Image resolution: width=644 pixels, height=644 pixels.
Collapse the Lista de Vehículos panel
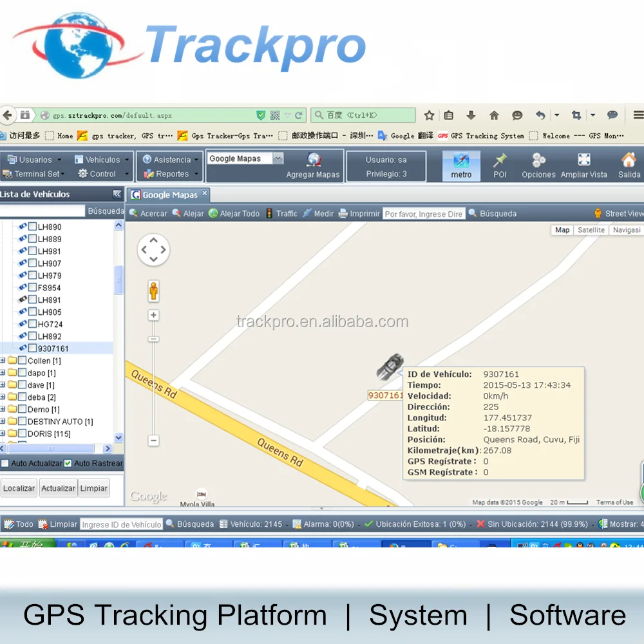[117, 194]
